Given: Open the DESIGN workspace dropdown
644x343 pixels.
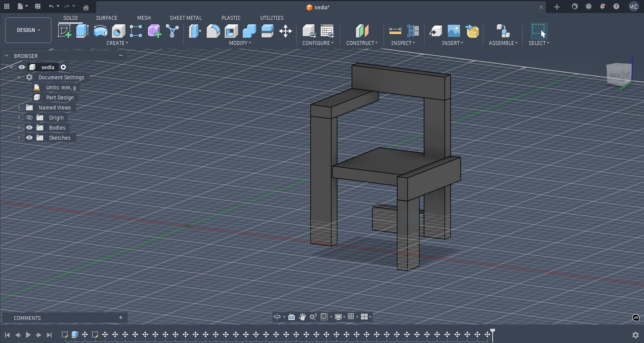Looking at the screenshot, I should pyautogui.click(x=28, y=30).
